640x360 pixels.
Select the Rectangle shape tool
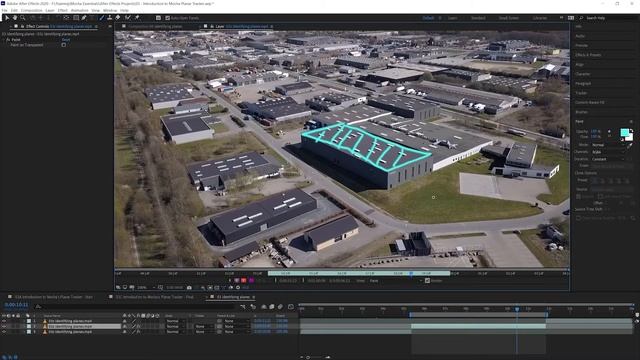click(x=76, y=18)
